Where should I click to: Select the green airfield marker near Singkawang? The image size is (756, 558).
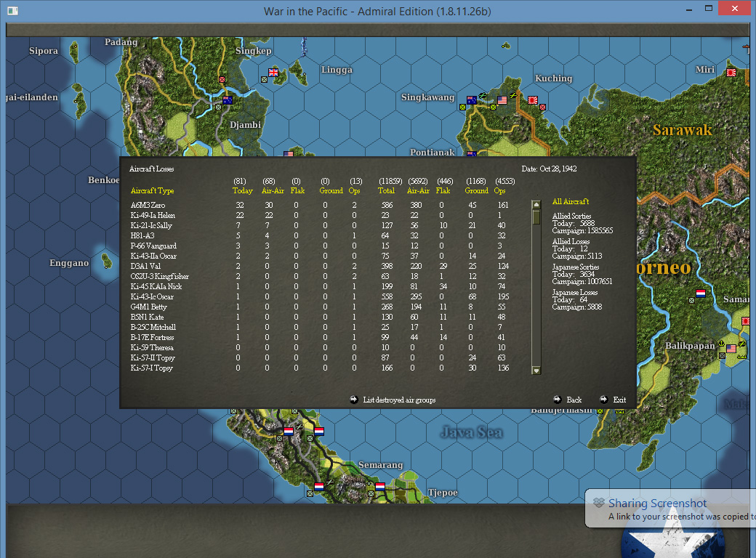pyautogui.click(x=462, y=107)
